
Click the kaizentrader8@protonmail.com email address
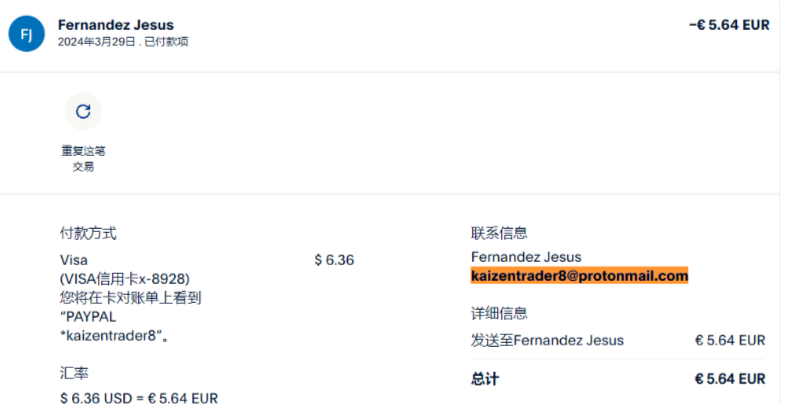pyautogui.click(x=579, y=276)
